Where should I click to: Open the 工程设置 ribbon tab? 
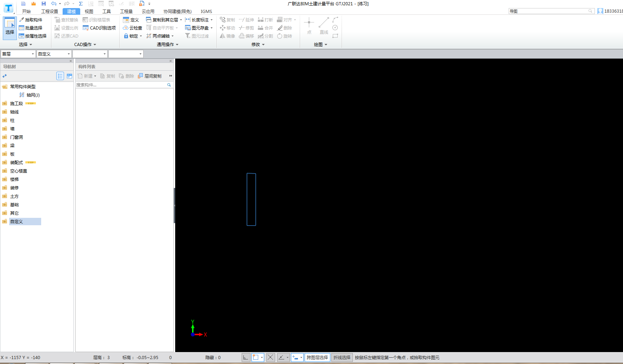[50, 11]
